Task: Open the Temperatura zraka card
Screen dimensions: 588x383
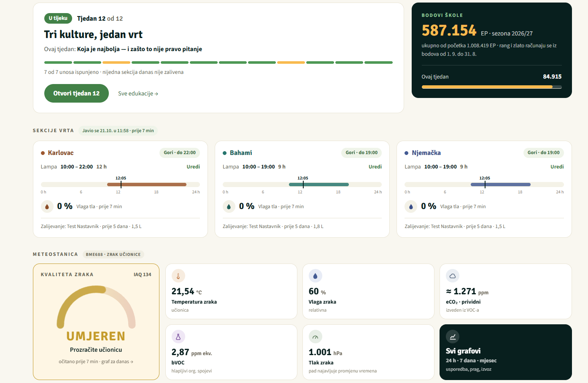Action: 231,291
